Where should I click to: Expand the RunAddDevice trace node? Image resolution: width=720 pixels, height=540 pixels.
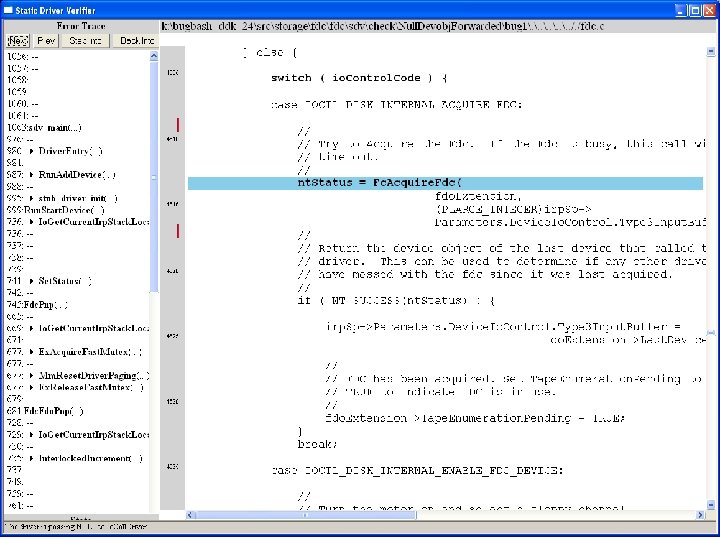[31, 175]
